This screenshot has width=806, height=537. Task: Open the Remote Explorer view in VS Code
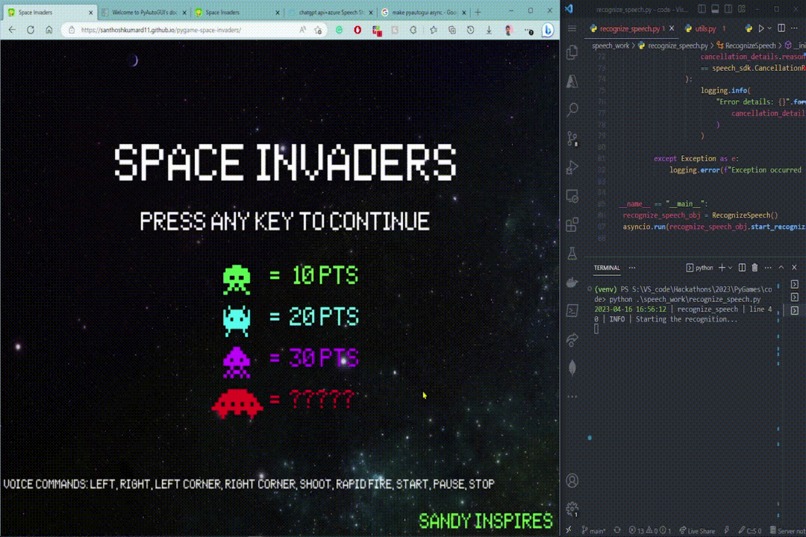pos(572,196)
